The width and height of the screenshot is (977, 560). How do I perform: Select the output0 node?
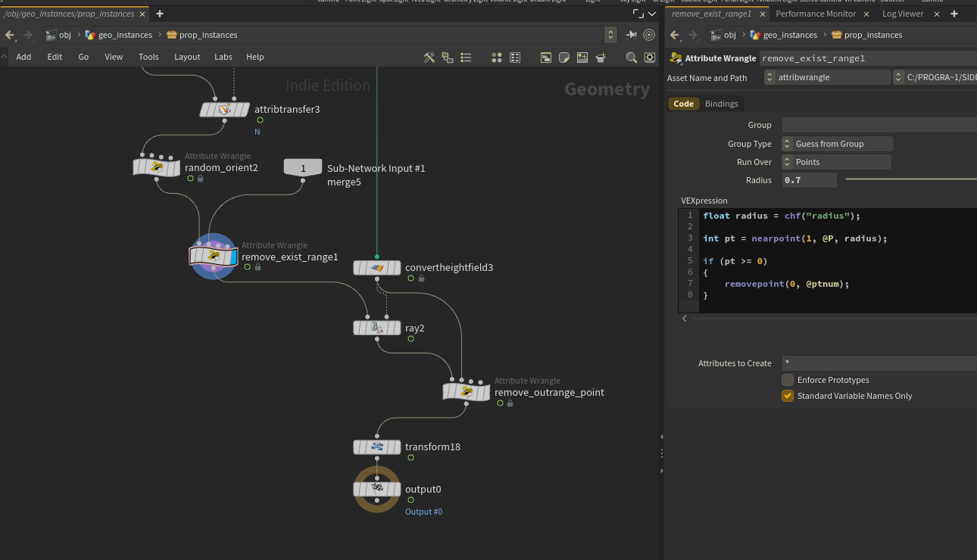(377, 489)
